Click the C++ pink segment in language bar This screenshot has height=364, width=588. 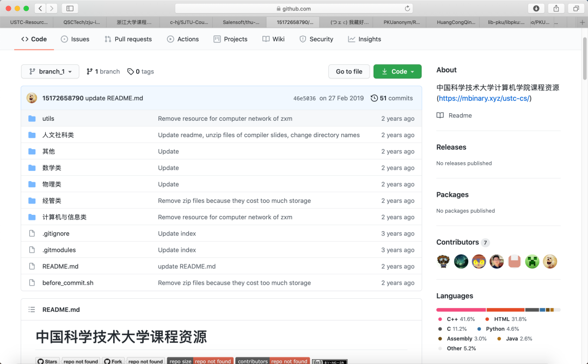(x=461, y=310)
